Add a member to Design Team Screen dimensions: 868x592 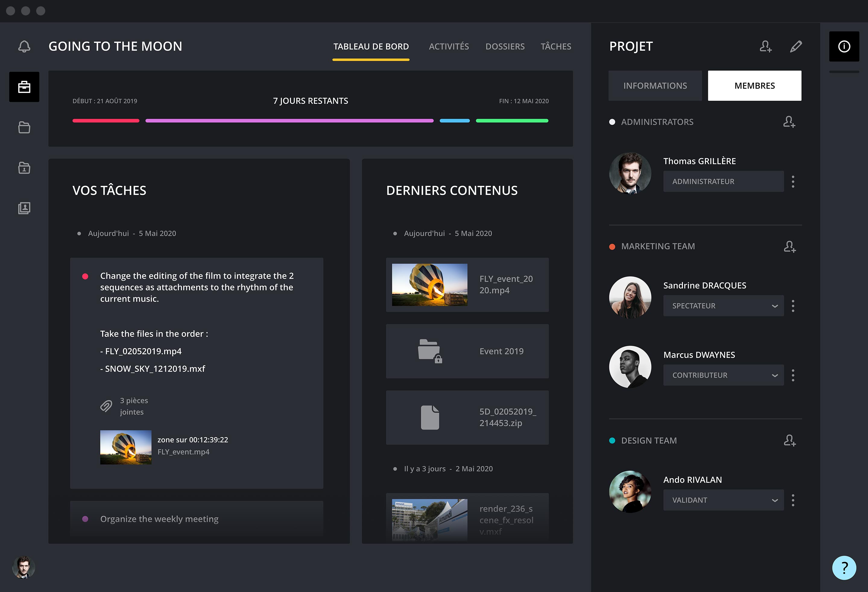[790, 440]
